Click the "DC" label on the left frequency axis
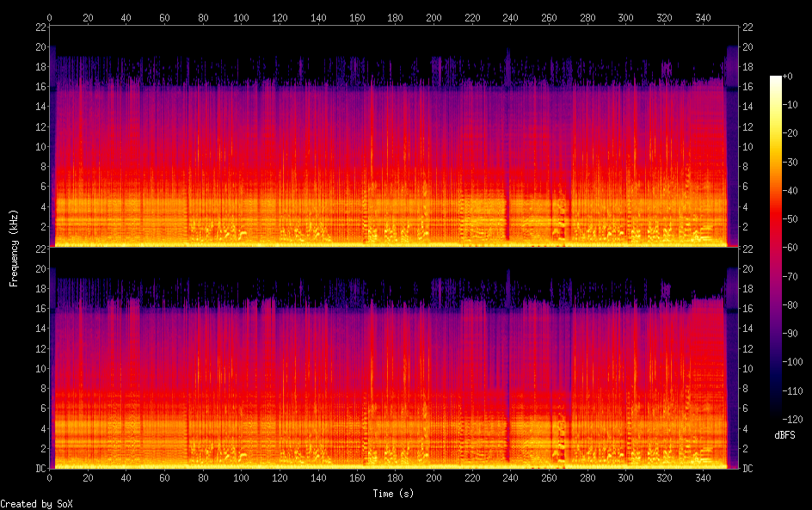This screenshot has height=510, width=812. pos(41,469)
